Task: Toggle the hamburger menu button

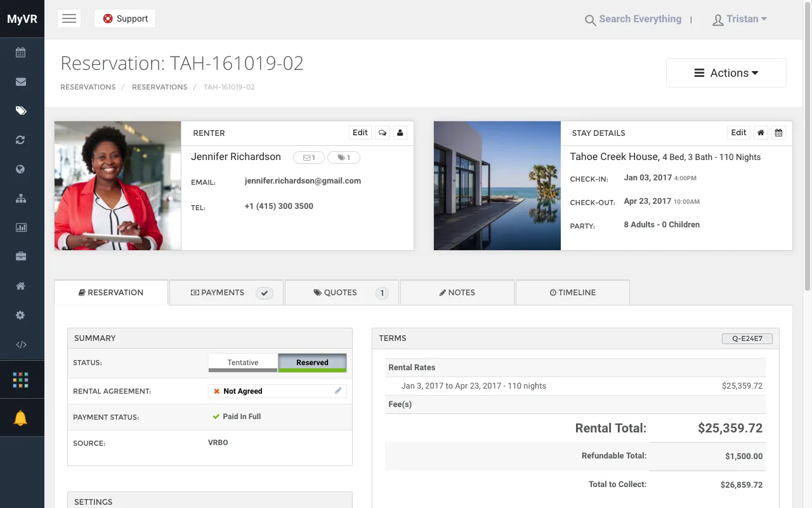Action: (69, 18)
